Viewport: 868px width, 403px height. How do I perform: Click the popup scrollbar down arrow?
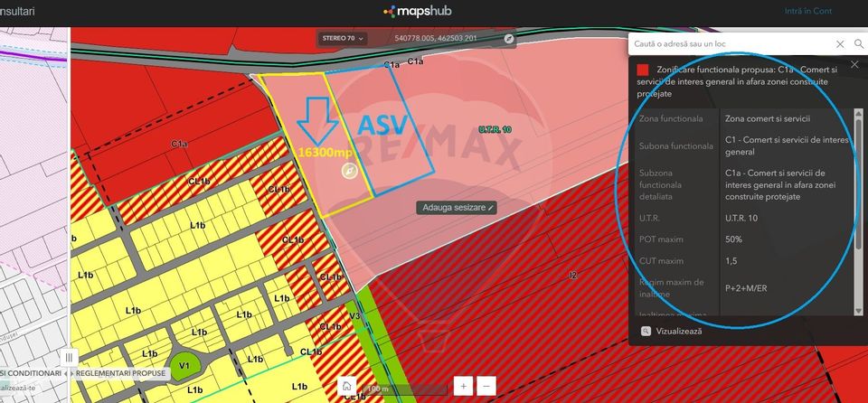click(x=858, y=310)
